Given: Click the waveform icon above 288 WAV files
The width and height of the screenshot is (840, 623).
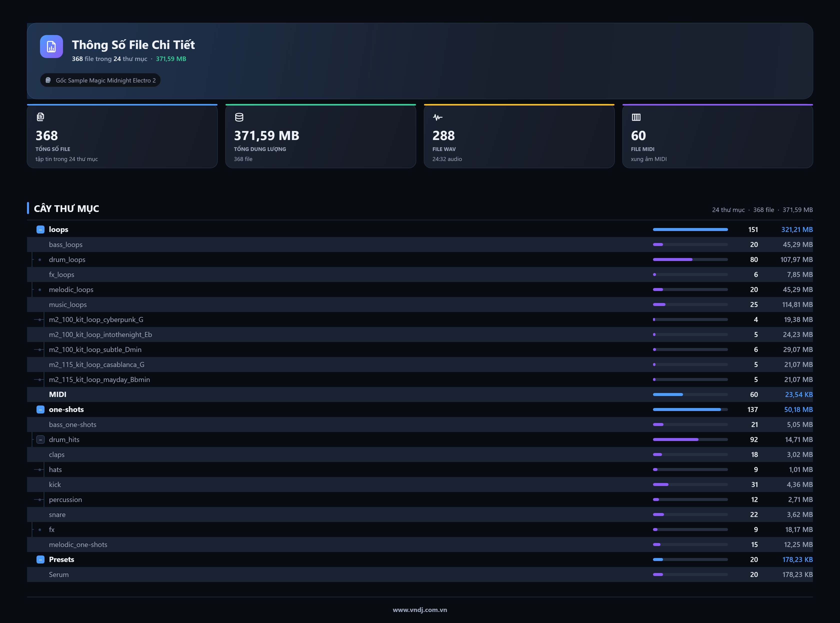Looking at the screenshot, I should click(437, 117).
